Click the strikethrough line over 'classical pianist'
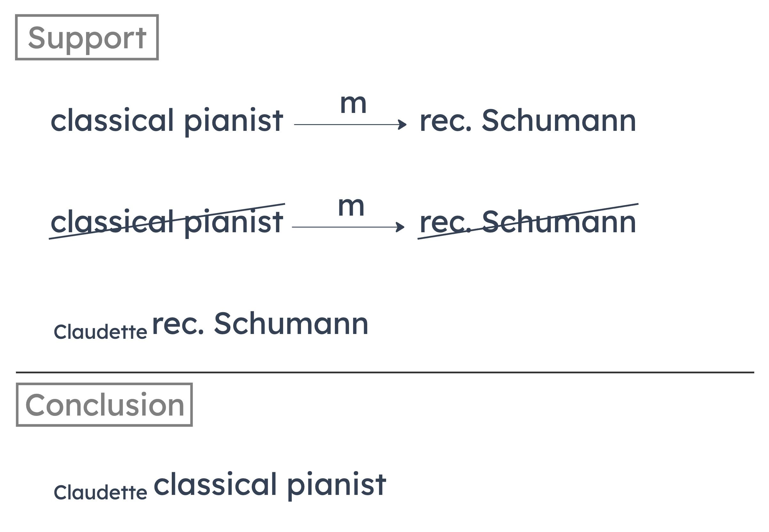 pos(167,221)
